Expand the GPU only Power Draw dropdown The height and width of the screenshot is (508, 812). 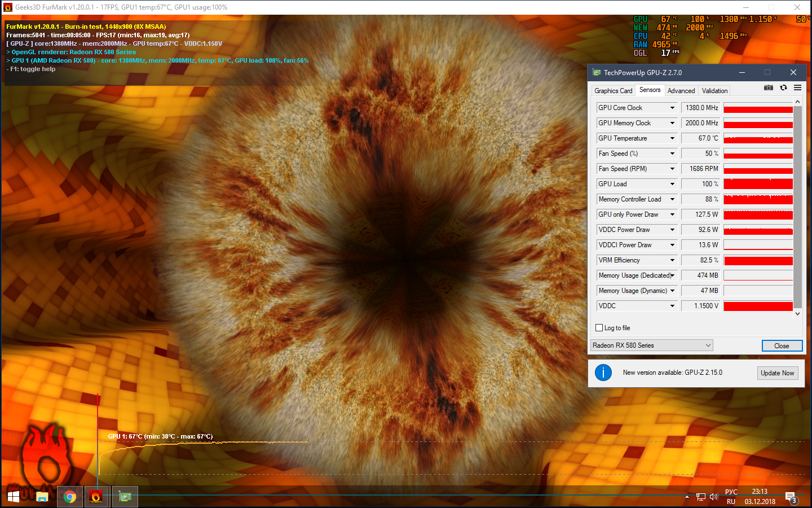[672, 214]
